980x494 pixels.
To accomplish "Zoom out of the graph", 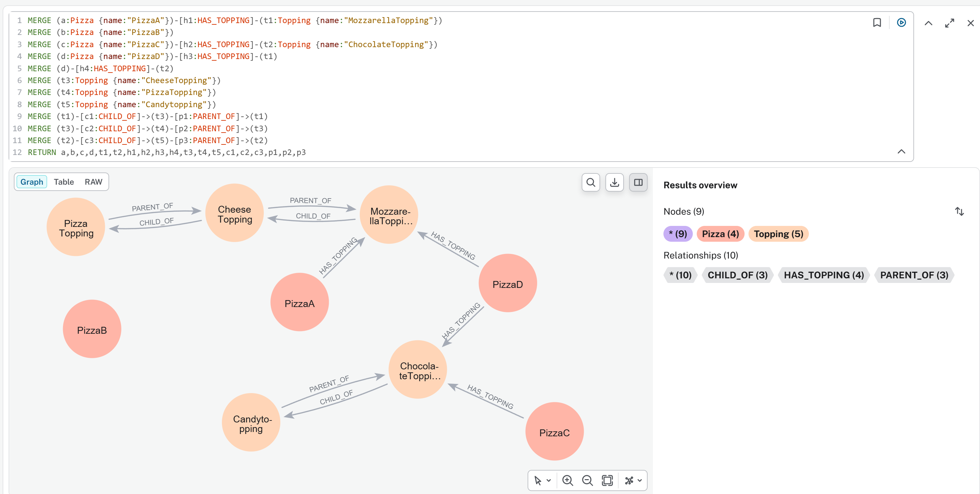I will (587, 480).
